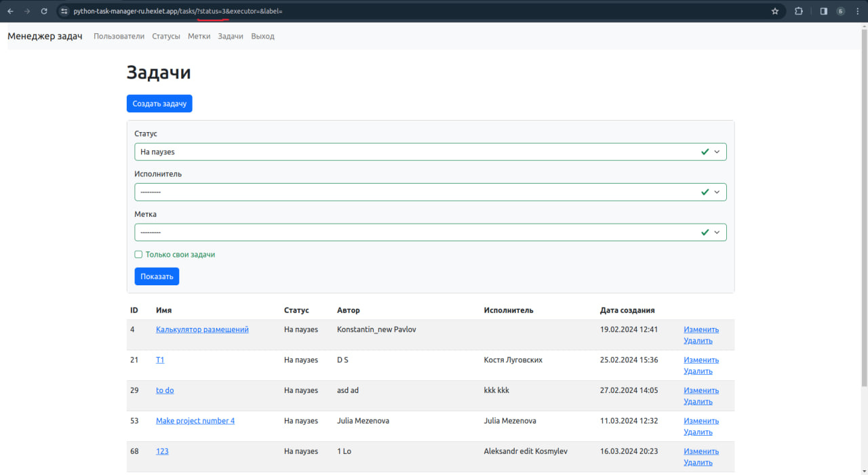Reload the page with the browser refresh icon
This screenshot has height=475, width=868.
[44, 11]
